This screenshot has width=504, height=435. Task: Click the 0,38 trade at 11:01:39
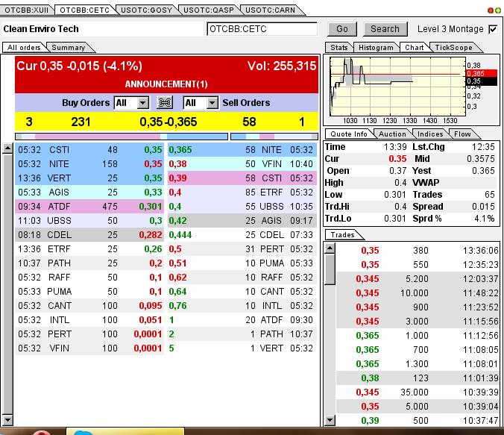[x=418, y=378]
